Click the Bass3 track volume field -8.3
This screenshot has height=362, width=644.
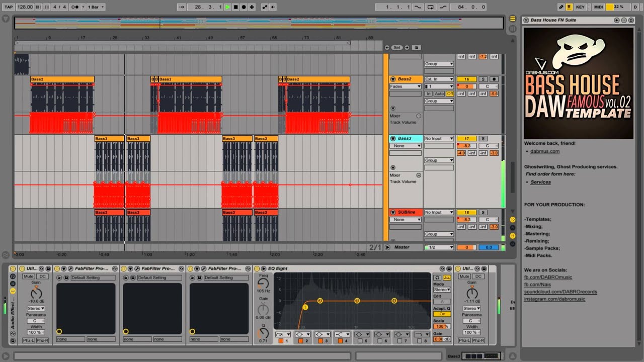click(466, 146)
